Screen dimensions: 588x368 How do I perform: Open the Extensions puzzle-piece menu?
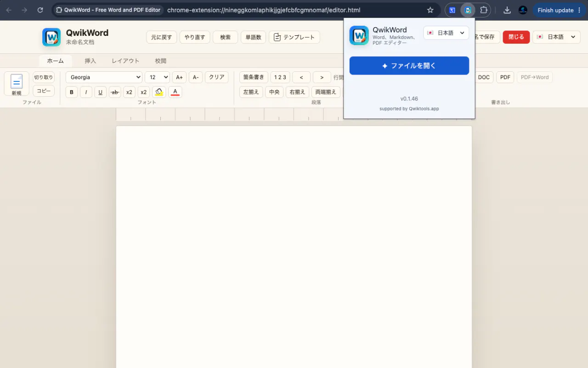point(484,10)
